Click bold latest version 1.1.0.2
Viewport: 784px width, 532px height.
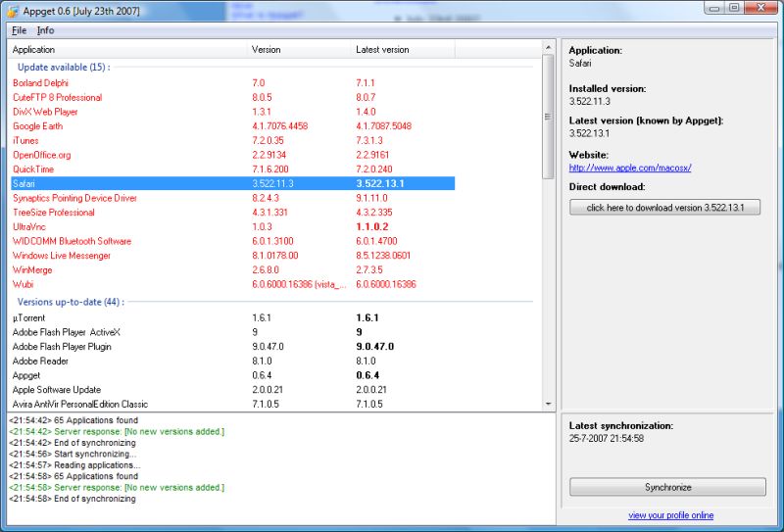[372, 226]
